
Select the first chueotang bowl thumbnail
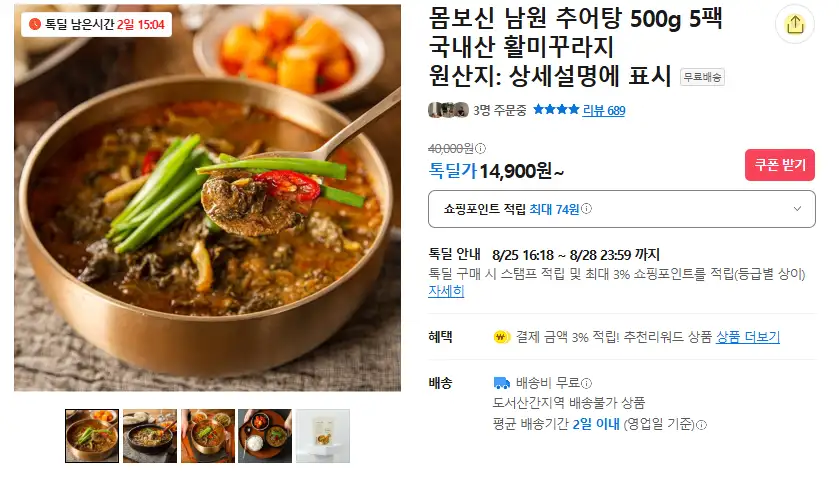(92, 436)
